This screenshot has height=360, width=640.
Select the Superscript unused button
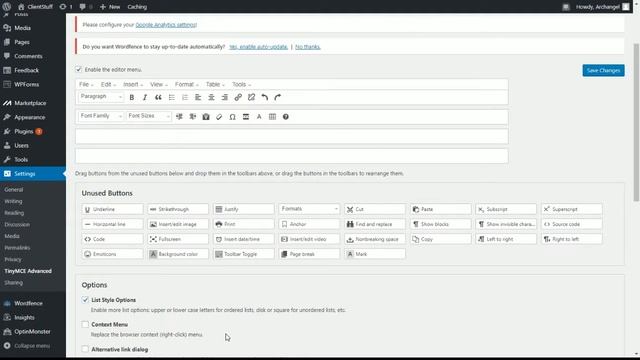571,209
